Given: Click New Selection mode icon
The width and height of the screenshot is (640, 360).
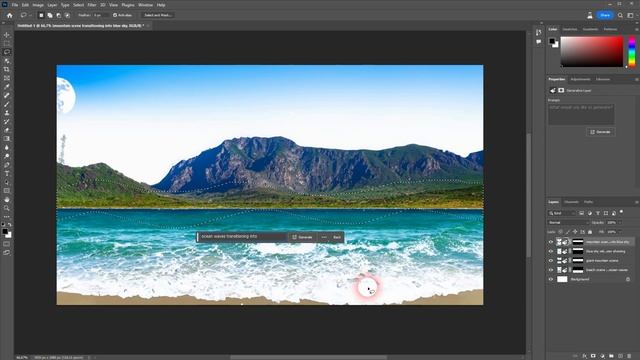Looking at the screenshot, I should pos(41,15).
